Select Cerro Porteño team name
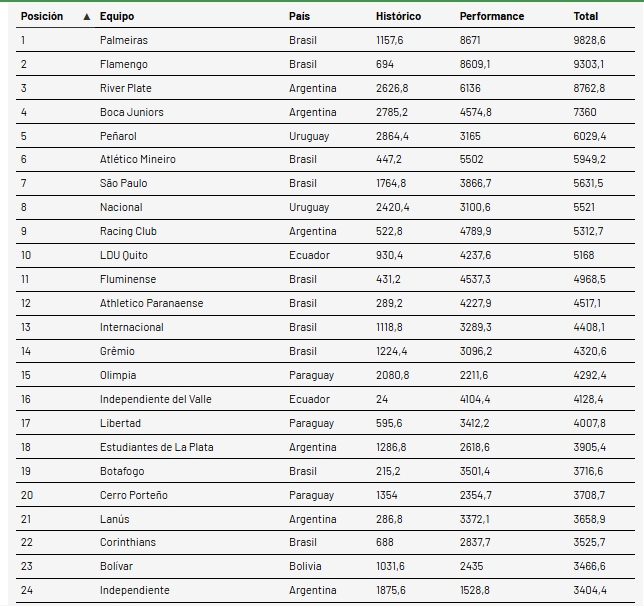 [134, 495]
